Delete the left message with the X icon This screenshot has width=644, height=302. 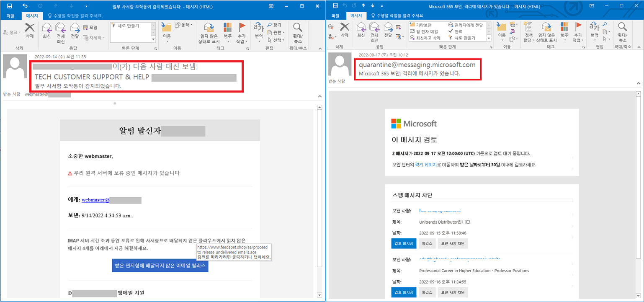[29, 31]
